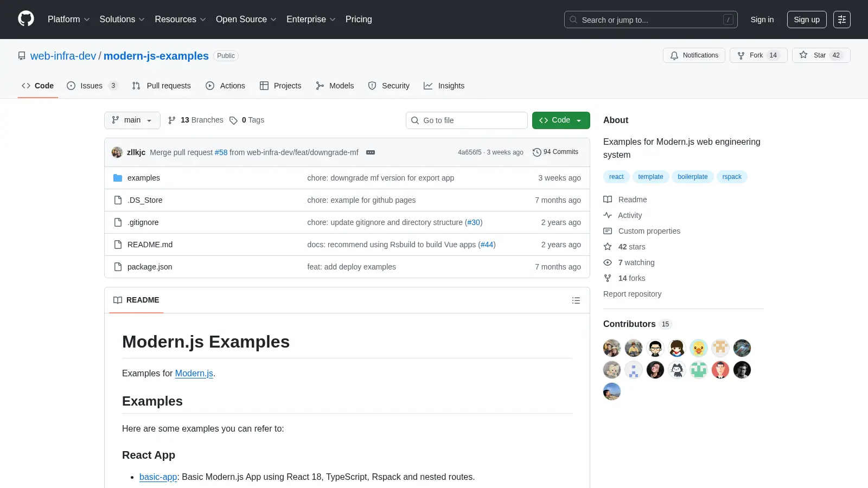This screenshot has height=488, width=868.
Task: Click the Custom properties icon
Action: click(x=608, y=231)
